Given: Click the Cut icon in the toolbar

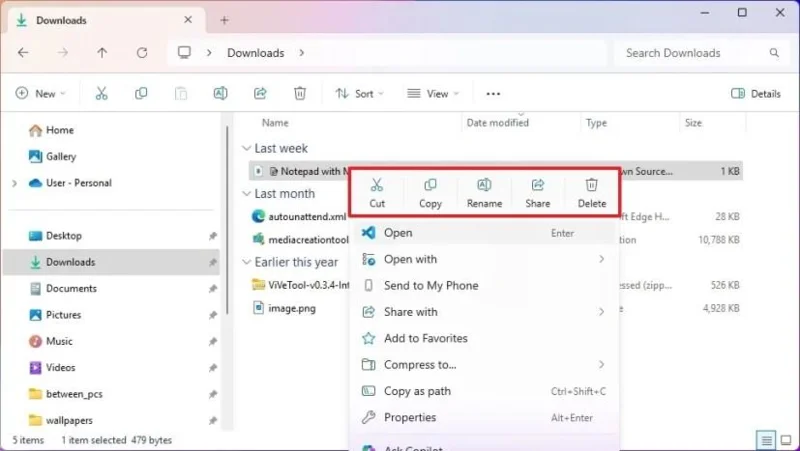Looking at the screenshot, I should 102,93.
